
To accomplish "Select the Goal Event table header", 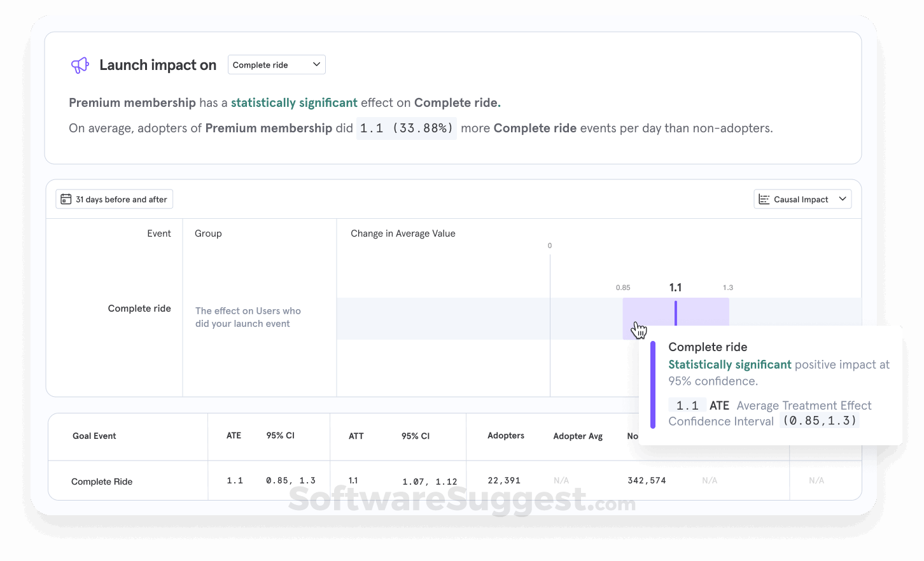I will coord(94,436).
